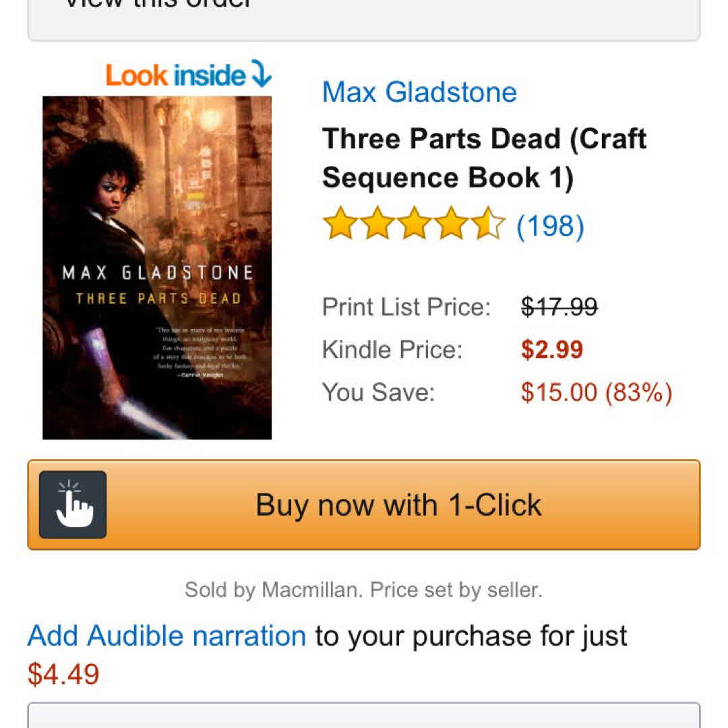Tap the Look inside curved arrow
This screenshot has height=728, width=728.
(260, 73)
